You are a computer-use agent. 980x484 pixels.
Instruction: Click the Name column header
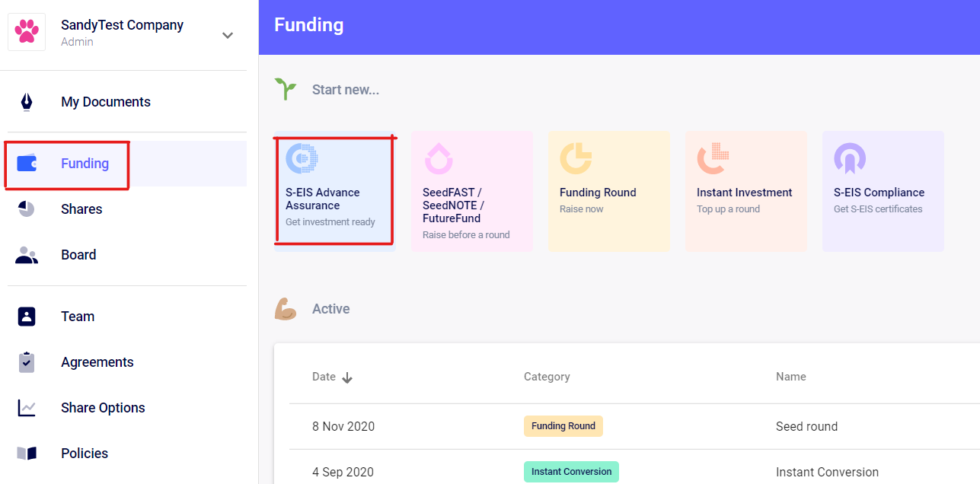point(791,377)
